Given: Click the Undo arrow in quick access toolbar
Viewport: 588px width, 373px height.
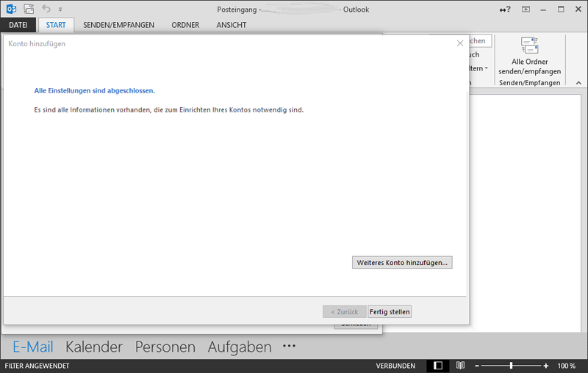Looking at the screenshot, I should (x=47, y=10).
